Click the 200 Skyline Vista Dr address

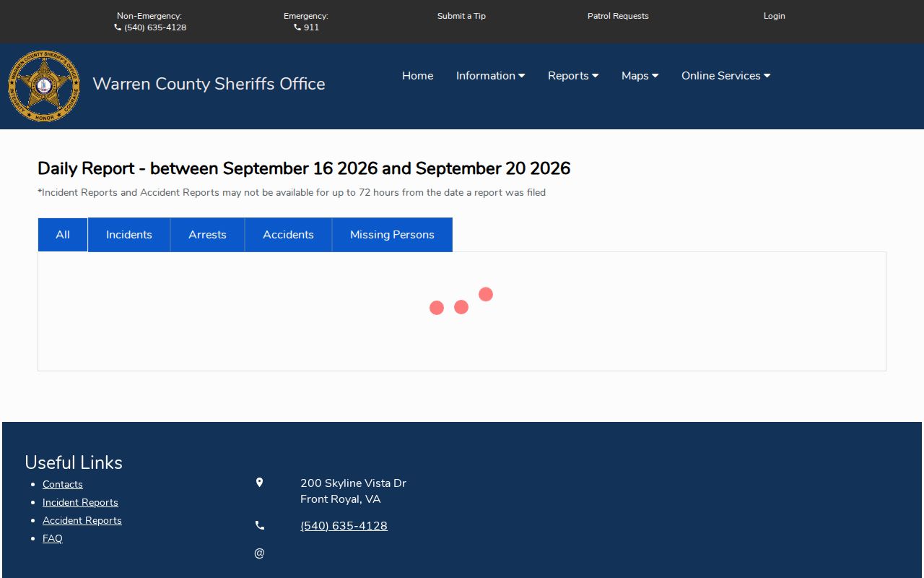click(353, 483)
